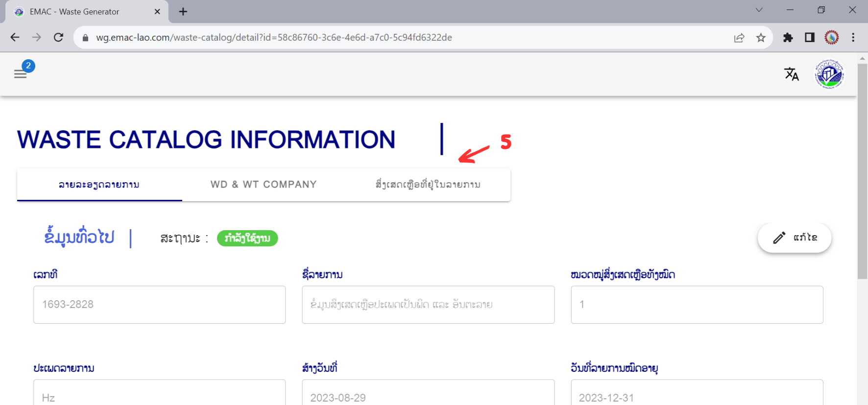This screenshot has height=405, width=868.
Task: Open a new browser tab
Action: [x=183, y=12]
